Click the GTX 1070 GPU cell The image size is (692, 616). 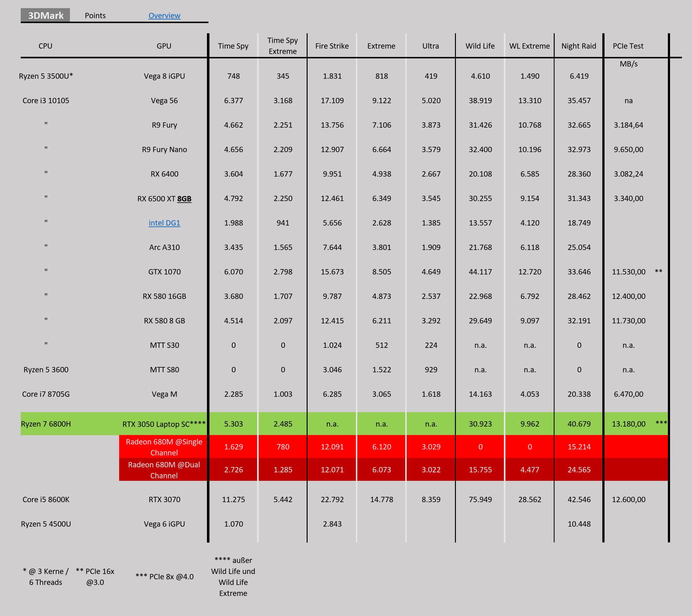click(x=164, y=272)
